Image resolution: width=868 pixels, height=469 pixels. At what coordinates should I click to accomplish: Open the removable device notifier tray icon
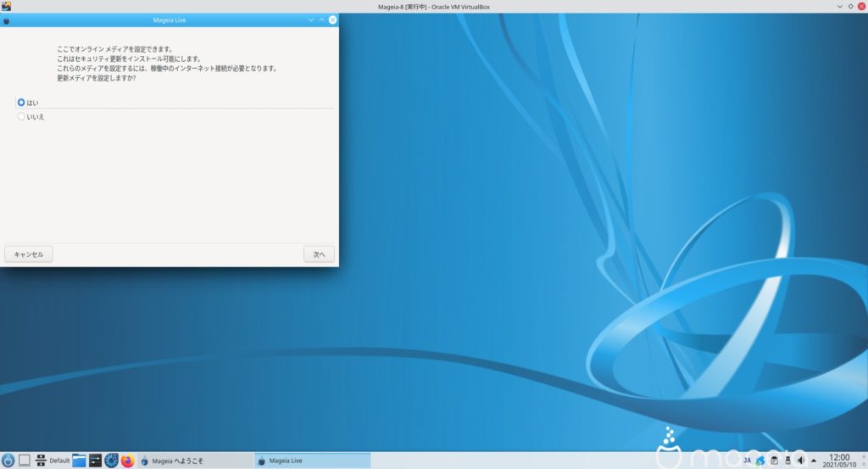787,461
